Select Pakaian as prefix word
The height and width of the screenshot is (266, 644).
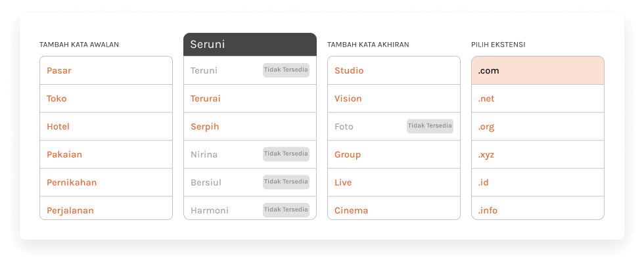(105, 154)
